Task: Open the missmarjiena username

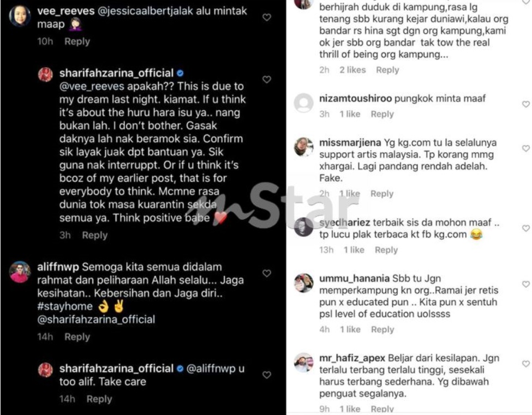Action: pos(350,143)
